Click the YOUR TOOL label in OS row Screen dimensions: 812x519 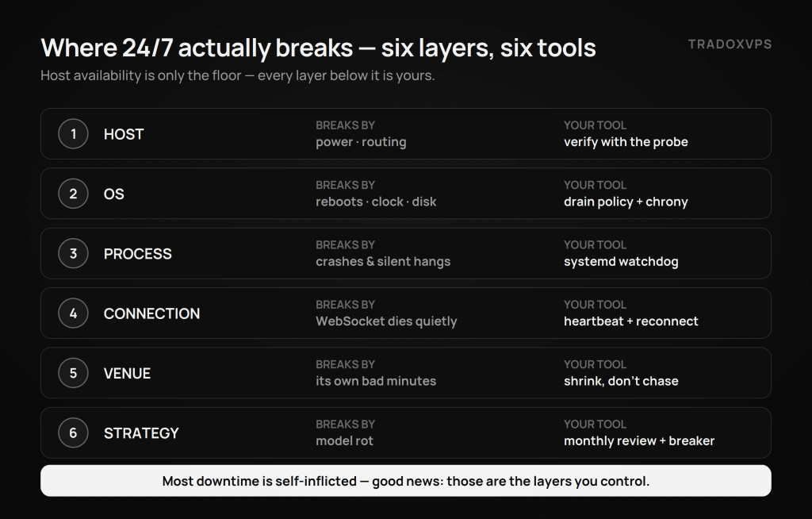(x=595, y=185)
